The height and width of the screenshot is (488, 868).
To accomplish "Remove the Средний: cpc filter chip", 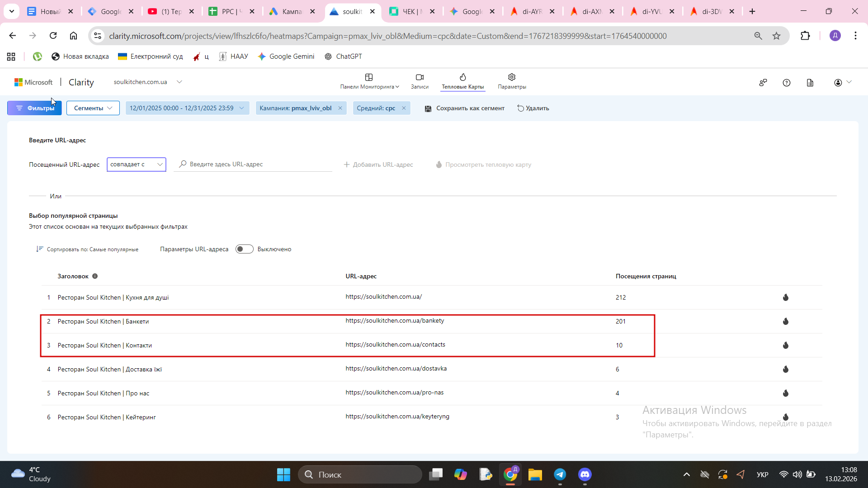I will 404,108.
